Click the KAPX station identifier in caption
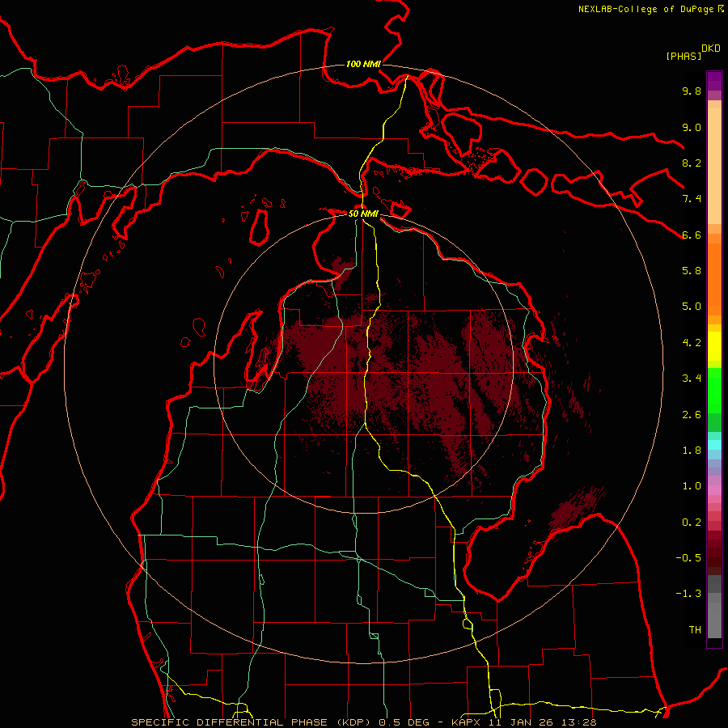Viewport: 728px width, 728px height. (x=468, y=722)
